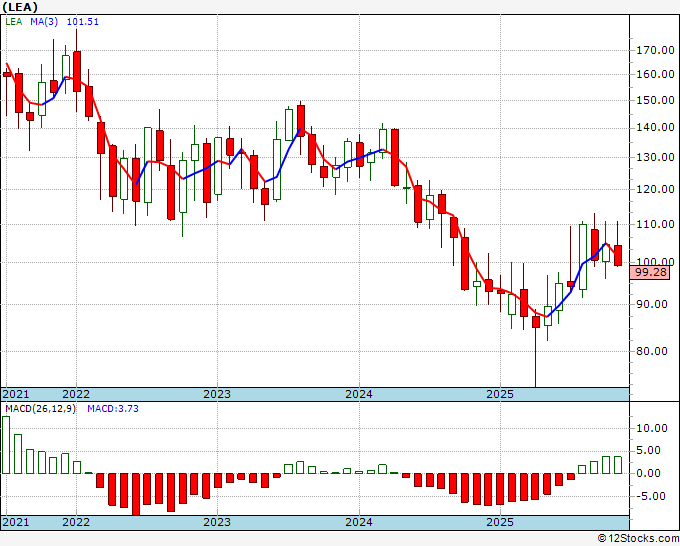Select the MACD(26,12,9) indicator label
This screenshot has width=680, height=546.
(40, 409)
